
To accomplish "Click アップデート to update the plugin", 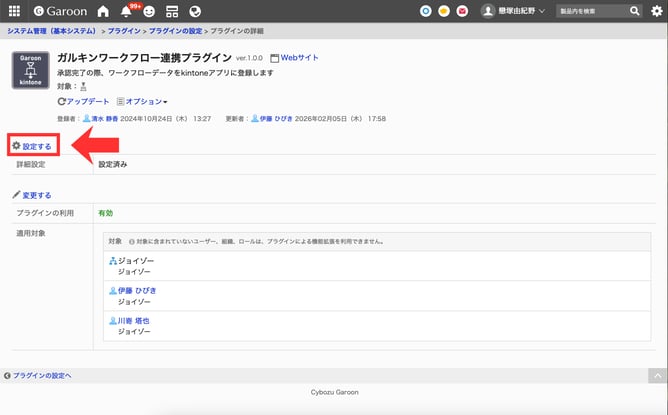I will (x=84, y=102).
